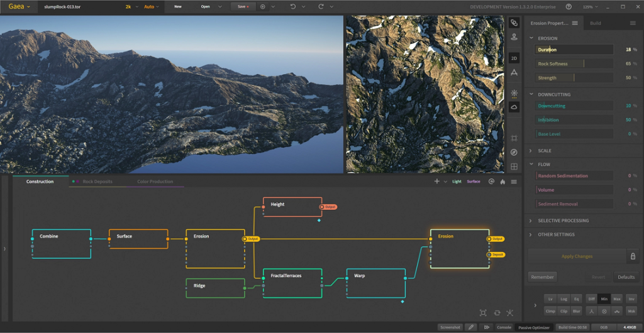Click the cloud atmosphere icon in viewport sidebar
The width and height of the screenshot is (644, 333).
pyautogui.click(x=514, y=107)
